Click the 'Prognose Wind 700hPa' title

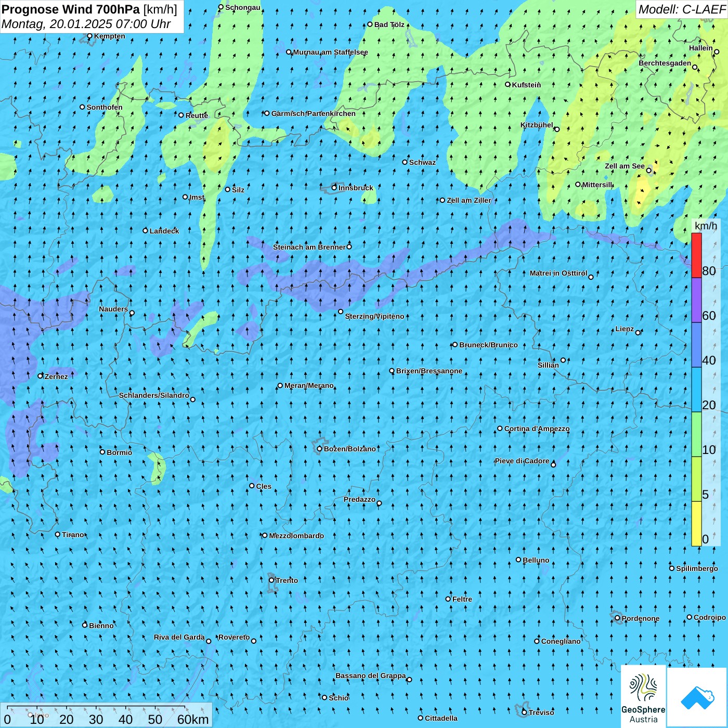point(71,9)
